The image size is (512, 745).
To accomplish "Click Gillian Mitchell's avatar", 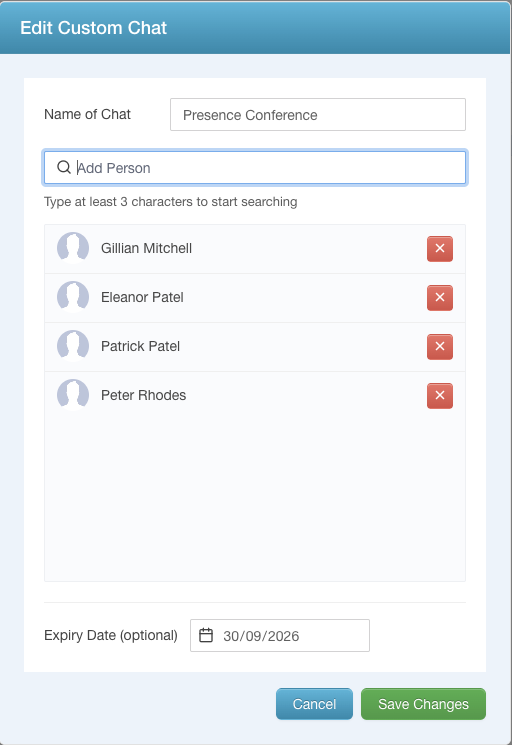I will [x=73, y=248].
